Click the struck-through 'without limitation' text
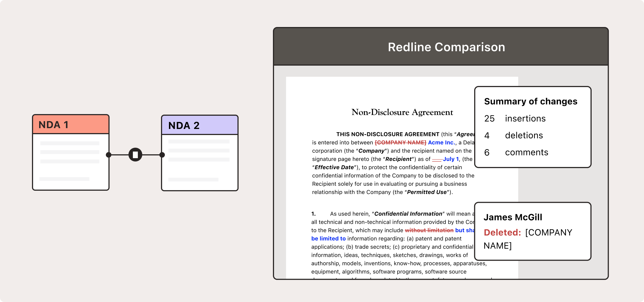This screenshot has height=302, width=644. (x=429, y=230)
